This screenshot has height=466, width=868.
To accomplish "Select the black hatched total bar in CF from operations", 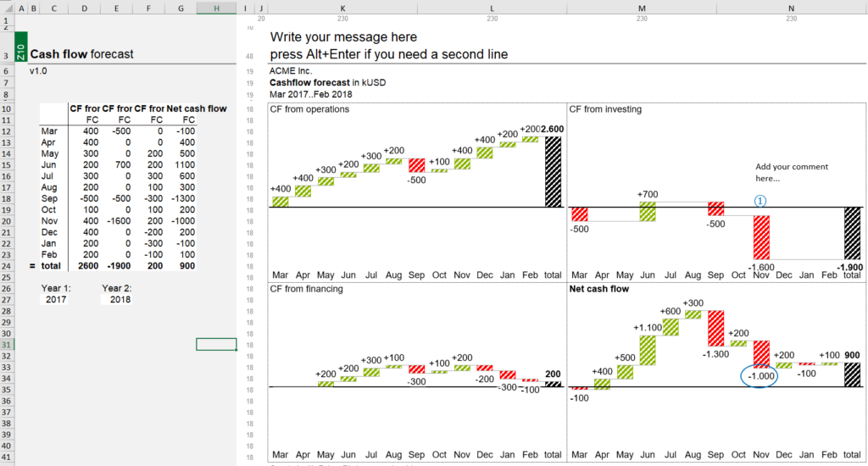I will [553, 172].
